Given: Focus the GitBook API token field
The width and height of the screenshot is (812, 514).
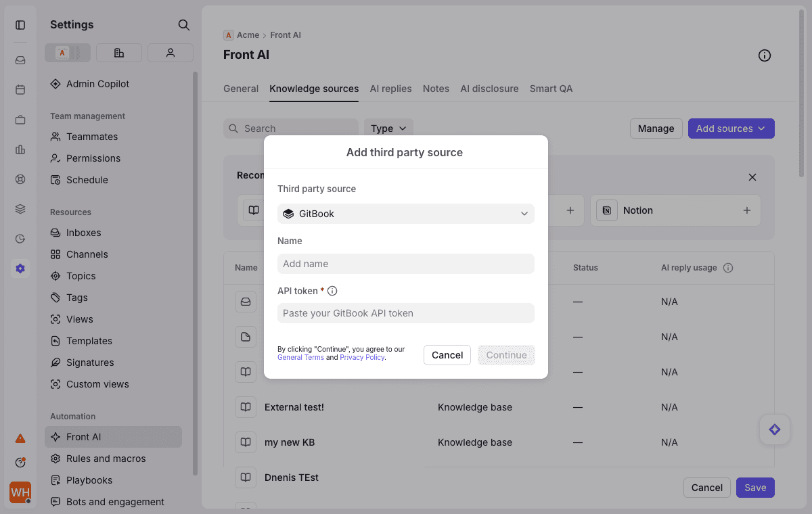Looking at the screenshot, I should [x=406, y=313].
